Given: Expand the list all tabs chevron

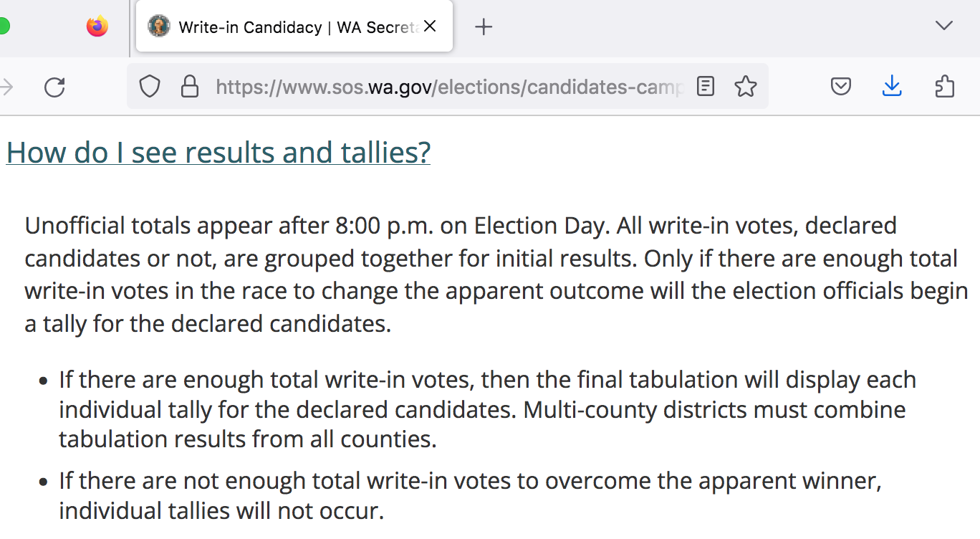Looking at the screenshot, I should coord(944,27).
